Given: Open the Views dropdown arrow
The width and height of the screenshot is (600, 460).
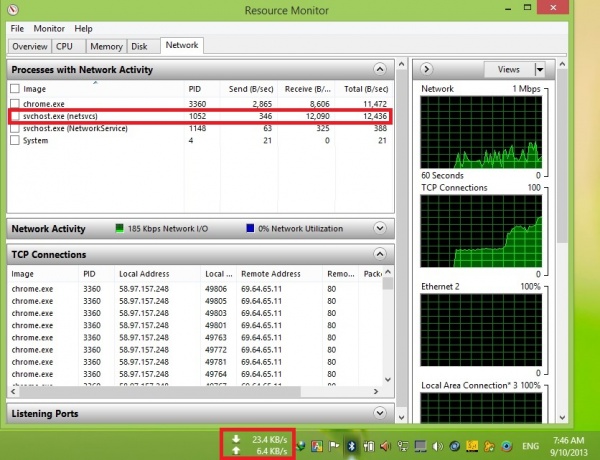Looking at the screenshot, I should point(540,70).
